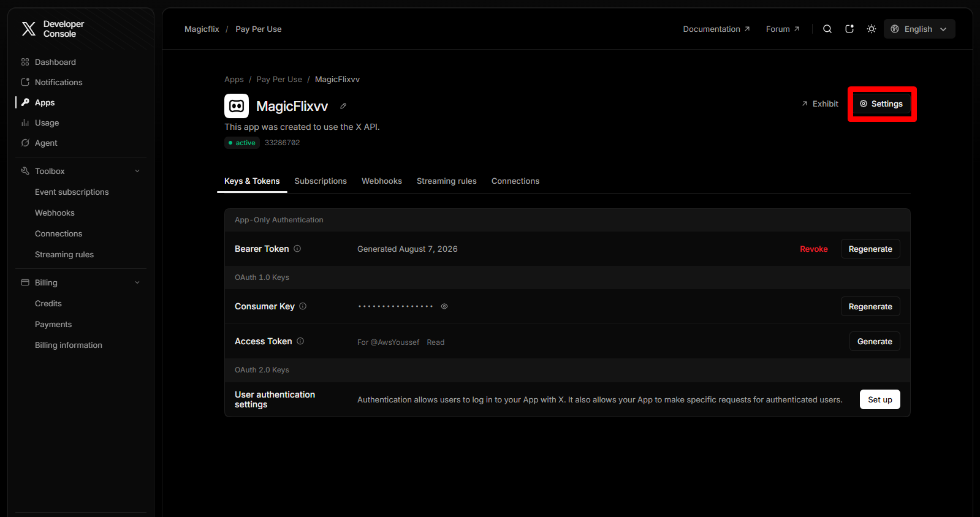Click the Agent icon in the sidebar
Image resolution: width=980 pixels, height=517 pixels.
click(x=25, y=143)
